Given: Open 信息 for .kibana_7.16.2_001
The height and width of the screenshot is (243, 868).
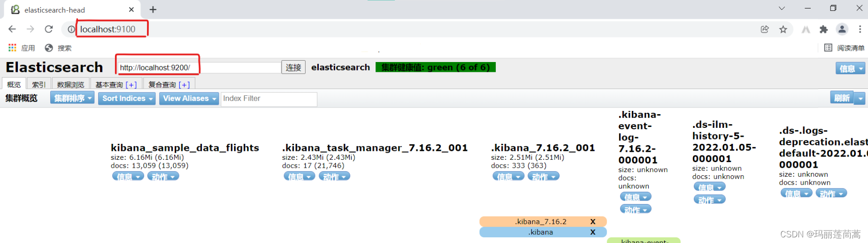Looking at the screenshot, I should 508,176.
